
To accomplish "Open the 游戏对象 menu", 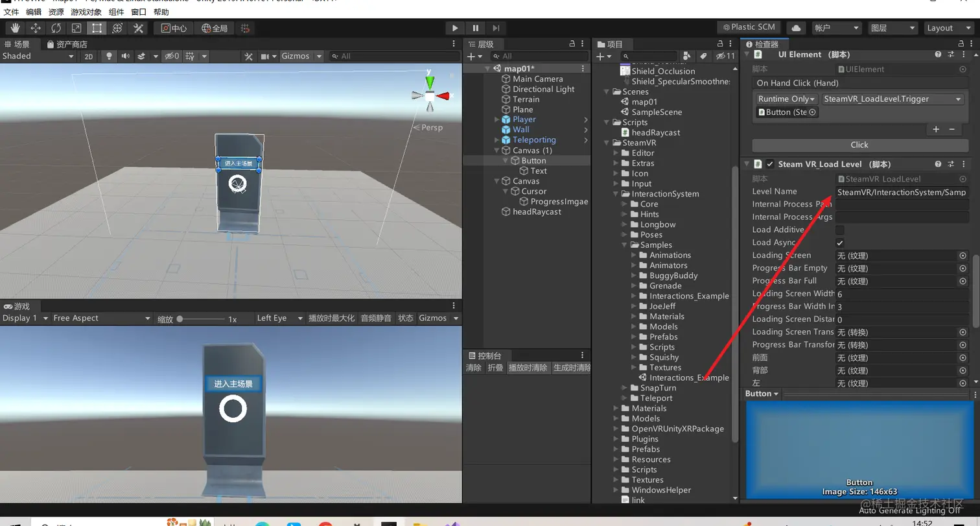I will 86,12.
